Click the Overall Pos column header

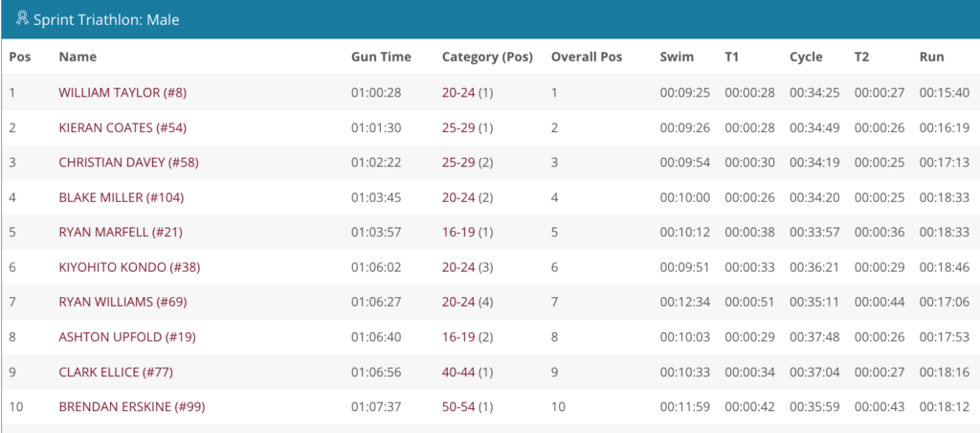587,57
